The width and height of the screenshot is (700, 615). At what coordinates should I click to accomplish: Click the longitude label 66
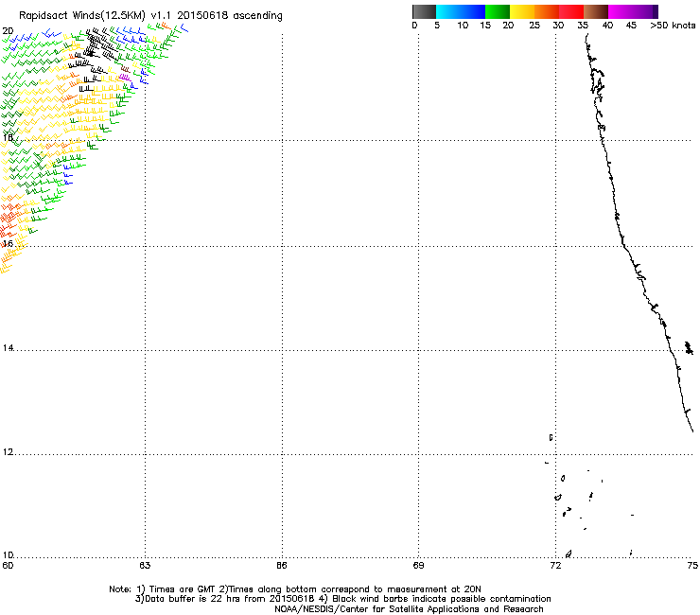click(x=282, y=566)
